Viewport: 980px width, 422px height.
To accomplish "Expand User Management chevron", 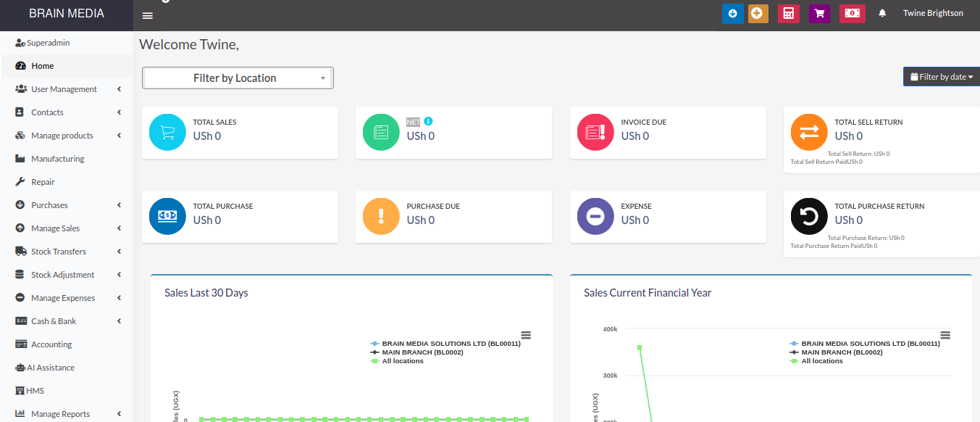I will click(119, 89).
